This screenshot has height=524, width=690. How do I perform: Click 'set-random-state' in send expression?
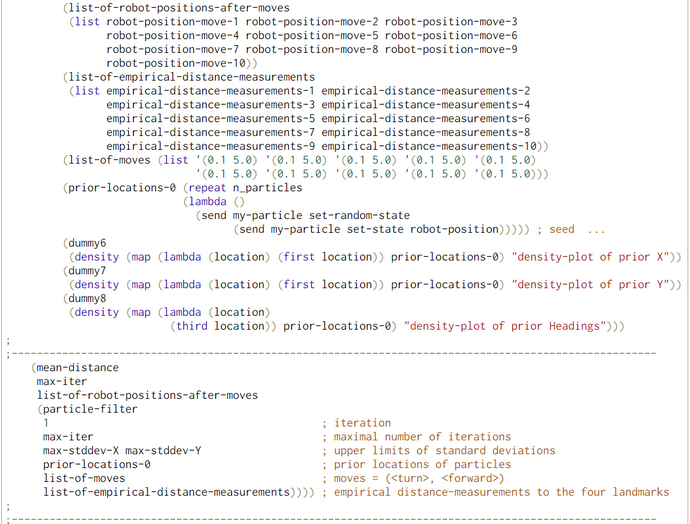pos(359,216)
